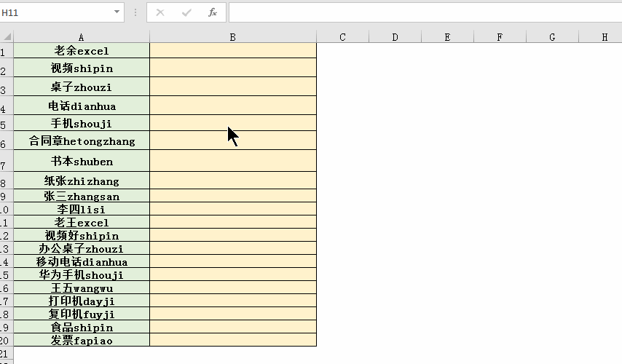The height and width of the screenshot is (364, 622).
Task: Select cell containing 移动电话dianhua
Action: coord(82,261)
